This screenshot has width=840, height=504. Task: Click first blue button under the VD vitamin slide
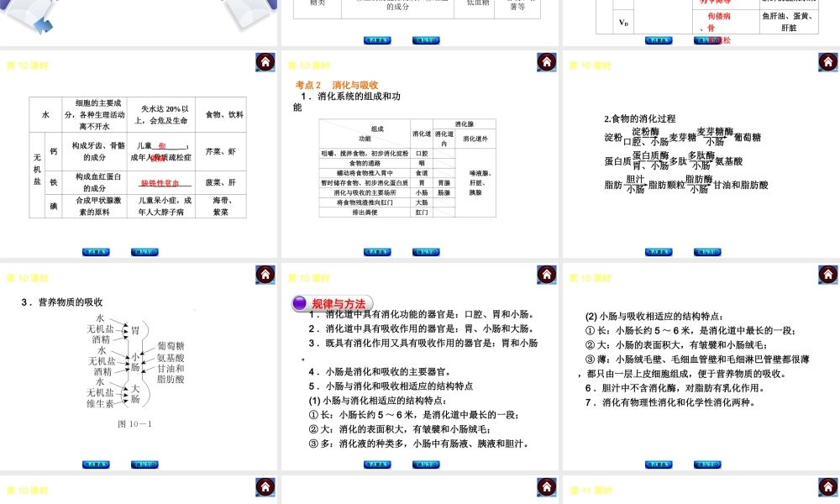coord(659,40)
